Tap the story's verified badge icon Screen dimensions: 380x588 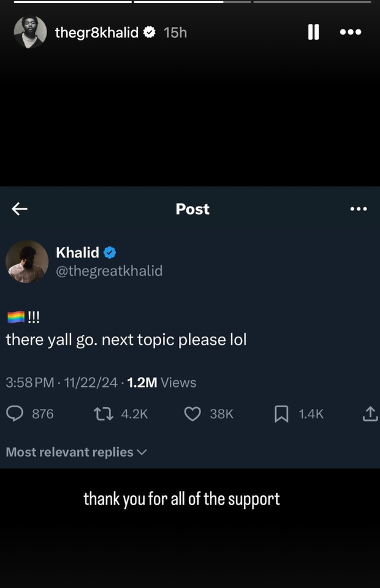(150, 32)
